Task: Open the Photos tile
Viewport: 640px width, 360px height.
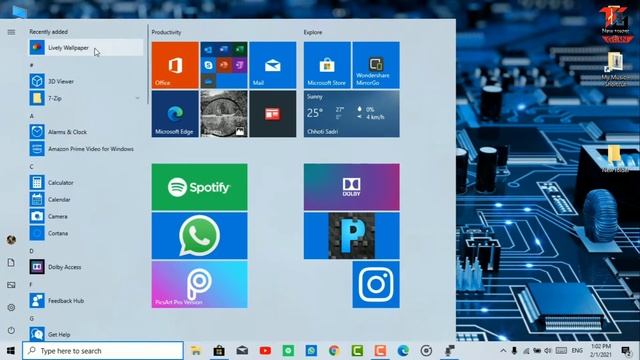Action: coord(224,114)
